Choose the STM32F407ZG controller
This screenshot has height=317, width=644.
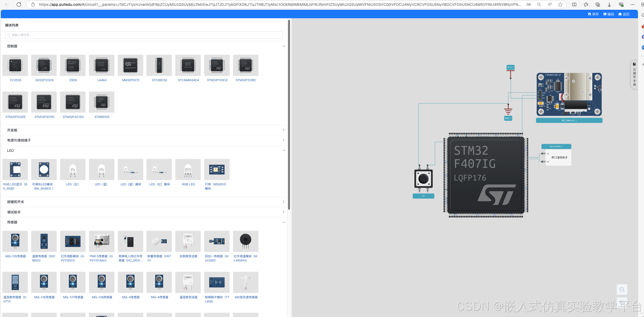73,102
